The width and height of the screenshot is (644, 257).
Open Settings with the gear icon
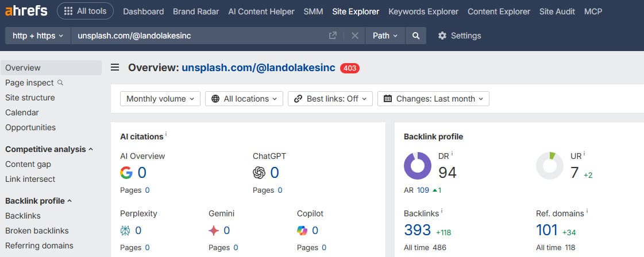(x=459, y=36)
